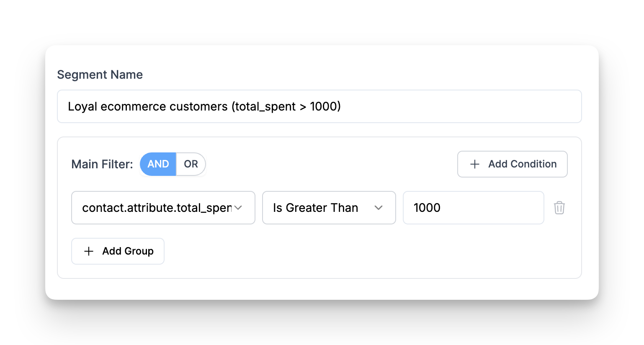Screen dimensions: 644x345
Task: Open the contact.attribute.total_spent attribute dropdown
Action: click(x=163, y=208)
